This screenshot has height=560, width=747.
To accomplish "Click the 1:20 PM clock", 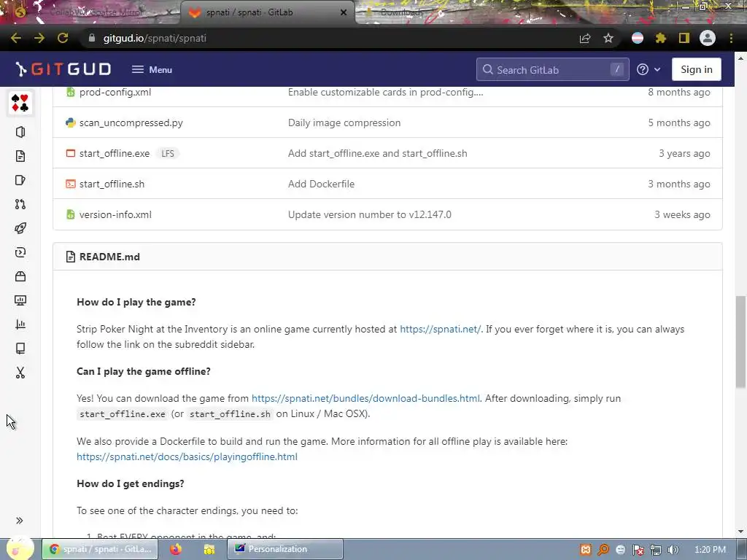I will click(710, 550).
